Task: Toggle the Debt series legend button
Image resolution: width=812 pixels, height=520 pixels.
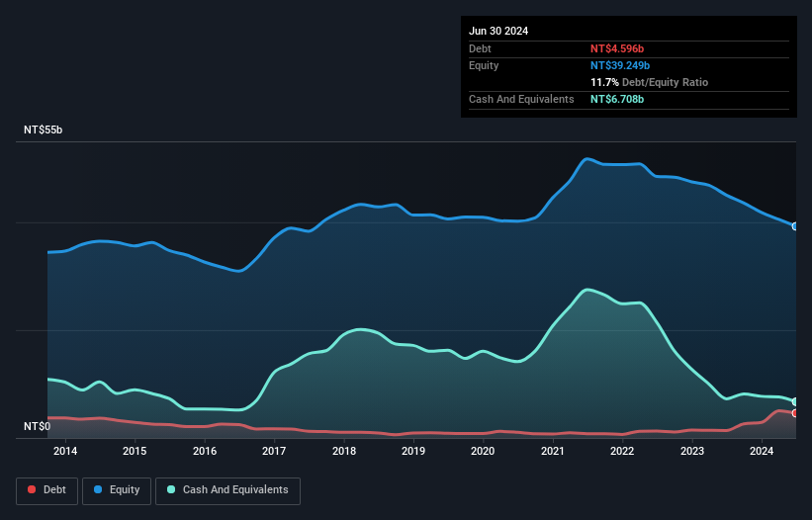Action: (47, 490)
